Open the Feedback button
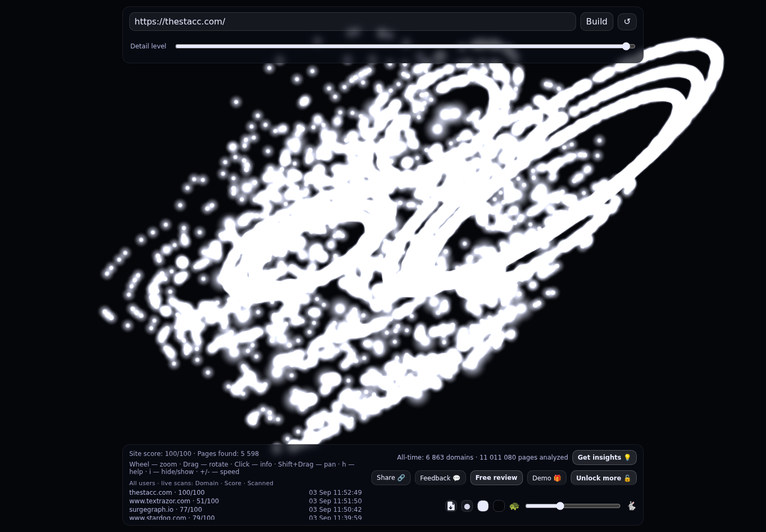This screenshot has width=766, height=532. click(x=440, y=478)
